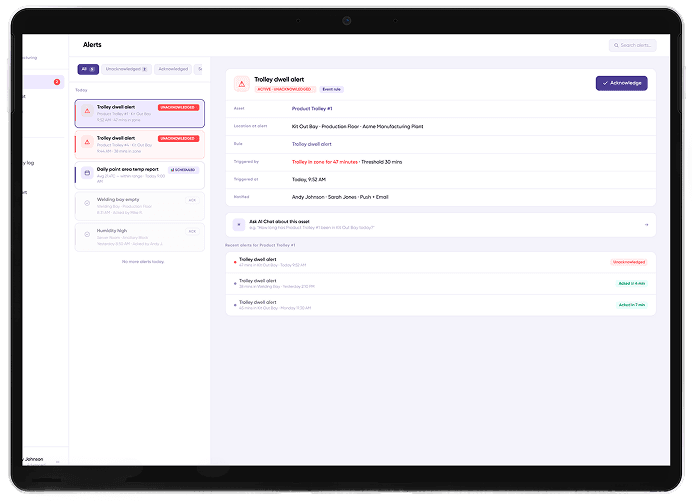692x504 pixels.
Task: Open recent alert from Today 9:52 AM
Action: click(x=440, y=262)
